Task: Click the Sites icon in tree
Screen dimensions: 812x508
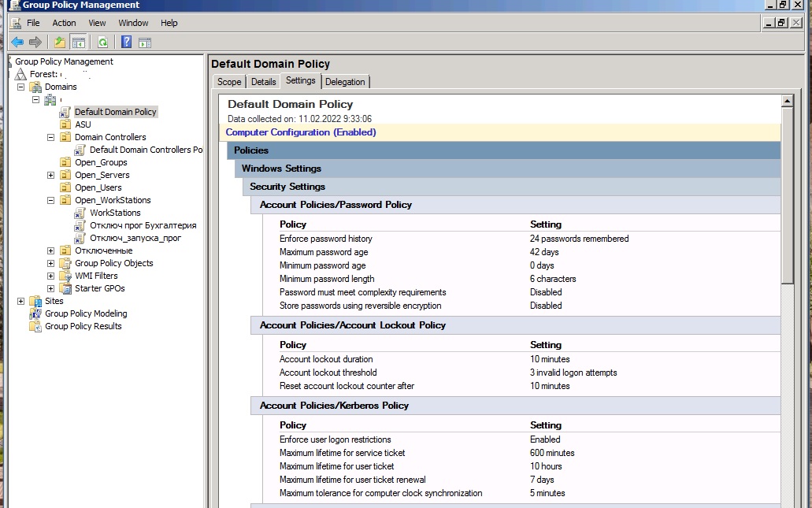Action: coord(35,301)
